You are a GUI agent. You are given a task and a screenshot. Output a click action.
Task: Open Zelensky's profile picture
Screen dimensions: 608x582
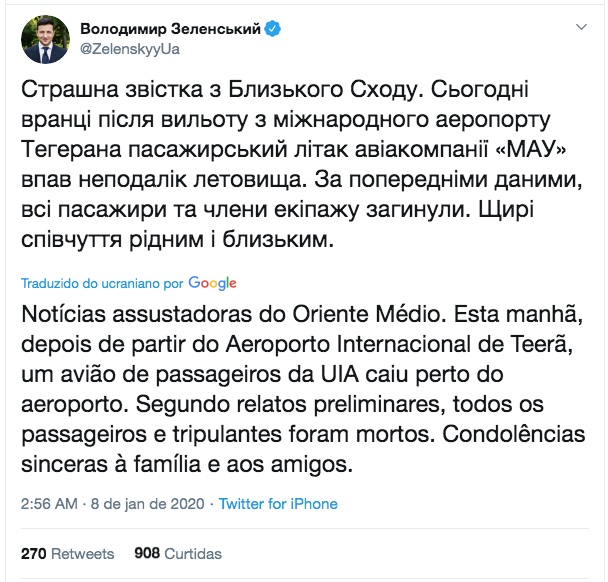43,39
